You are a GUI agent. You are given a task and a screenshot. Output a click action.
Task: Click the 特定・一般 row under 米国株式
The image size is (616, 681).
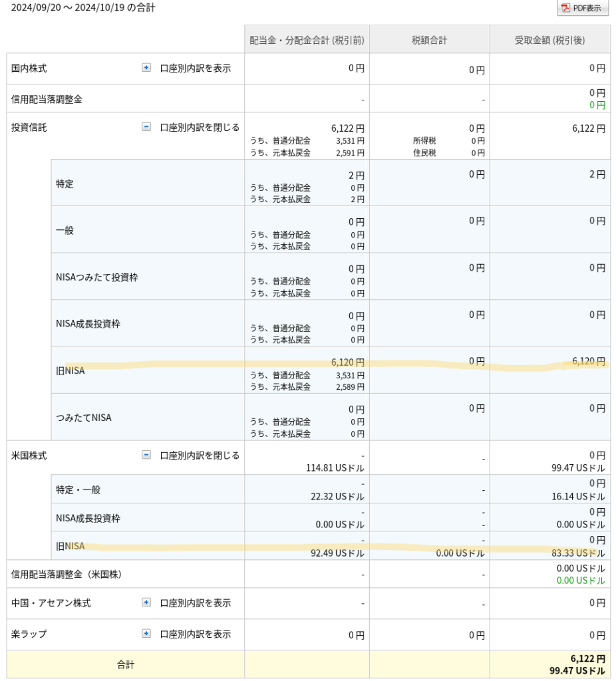coord(78,489)
